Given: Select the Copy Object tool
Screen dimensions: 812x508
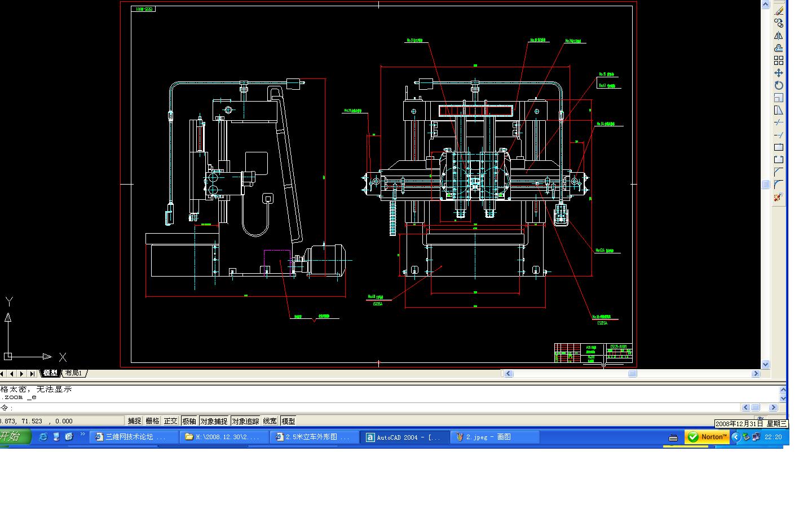Looking at the screenshot, I should tap(779, 23).
